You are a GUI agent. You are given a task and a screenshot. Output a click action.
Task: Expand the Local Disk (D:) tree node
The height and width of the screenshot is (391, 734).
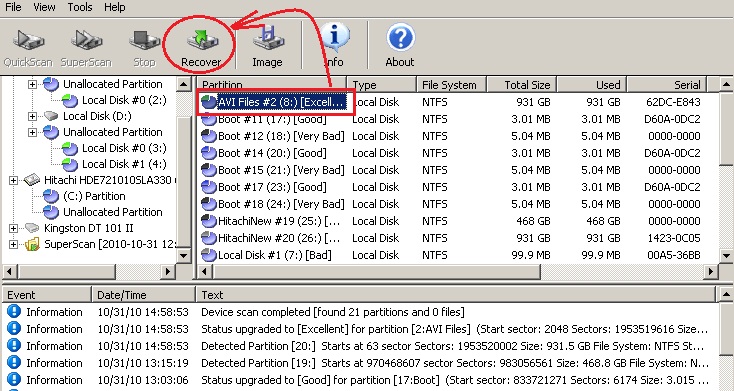(32, 116)
